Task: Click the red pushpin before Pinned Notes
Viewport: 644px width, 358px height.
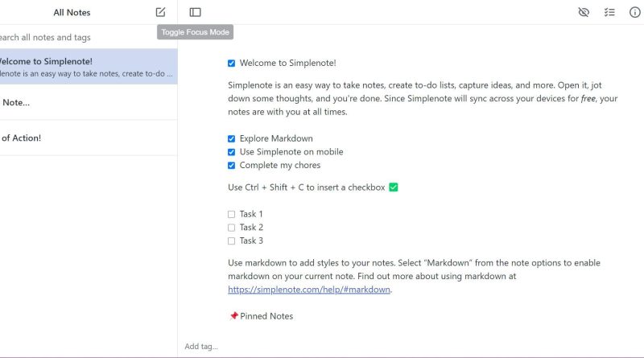Action: [233, 315]
